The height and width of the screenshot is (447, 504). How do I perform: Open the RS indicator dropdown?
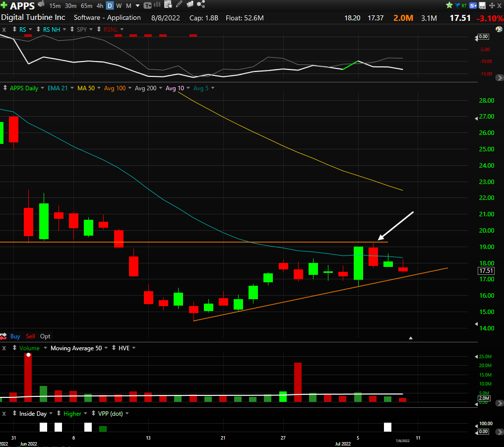tap(30, 29)
